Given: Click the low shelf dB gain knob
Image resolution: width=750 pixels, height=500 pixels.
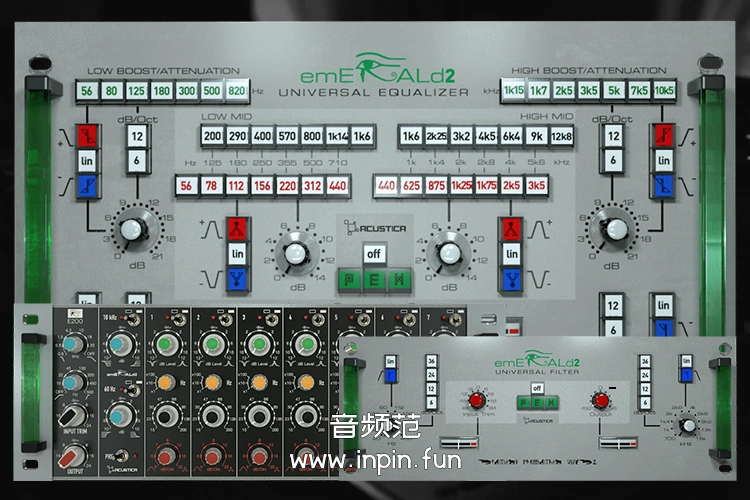Looking at the screenshot, I should (x=132, y=230).
